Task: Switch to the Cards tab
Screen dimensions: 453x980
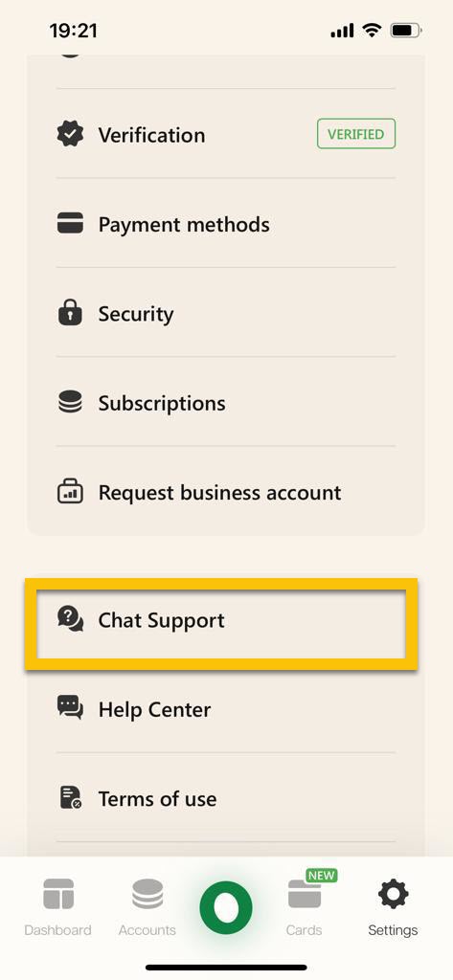Action: [x=305, y=907]
